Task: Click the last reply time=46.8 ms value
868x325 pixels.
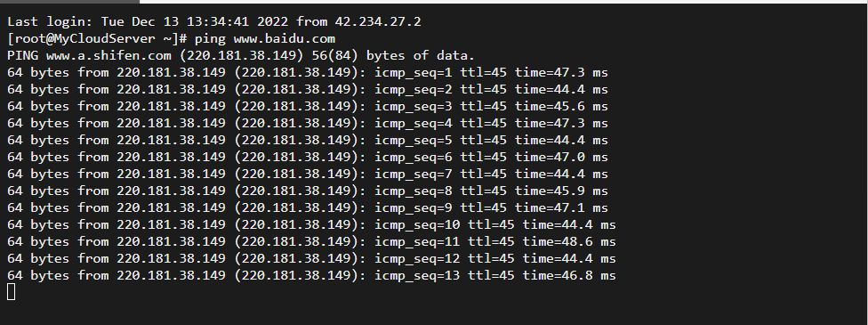Action: point(569,276)
